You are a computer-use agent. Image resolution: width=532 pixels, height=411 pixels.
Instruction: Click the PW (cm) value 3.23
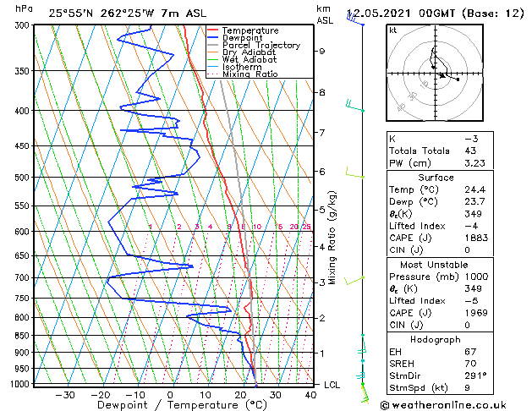pos(475,163)
